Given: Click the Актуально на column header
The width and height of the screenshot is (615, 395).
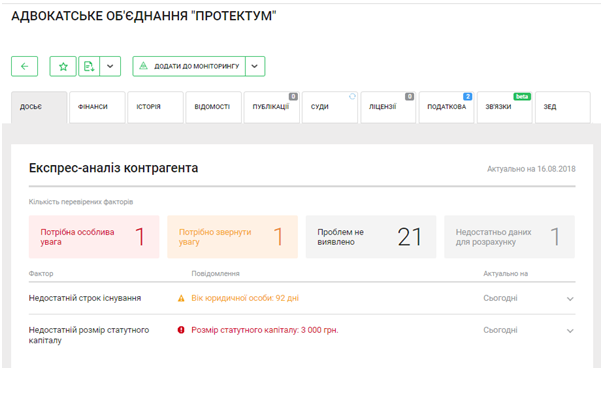Looking at the screenshot, I should (x=506, y=274).
